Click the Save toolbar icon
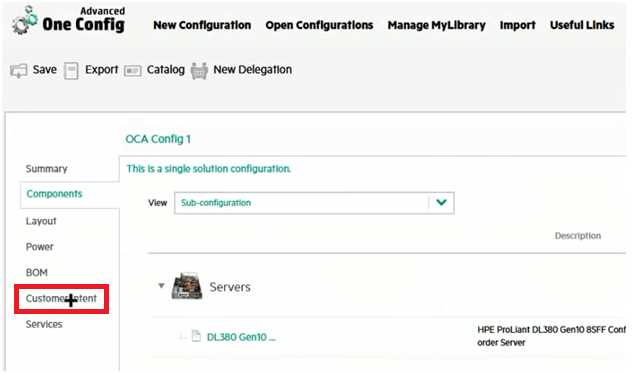The height and width of the screenshot is (373, 639). coord(19,71)
